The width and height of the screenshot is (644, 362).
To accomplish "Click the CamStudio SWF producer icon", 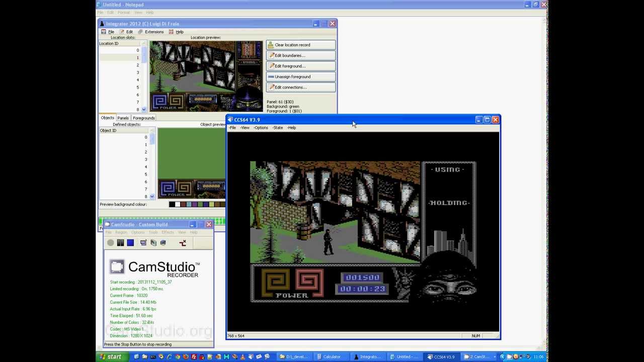I will [163, 243].
